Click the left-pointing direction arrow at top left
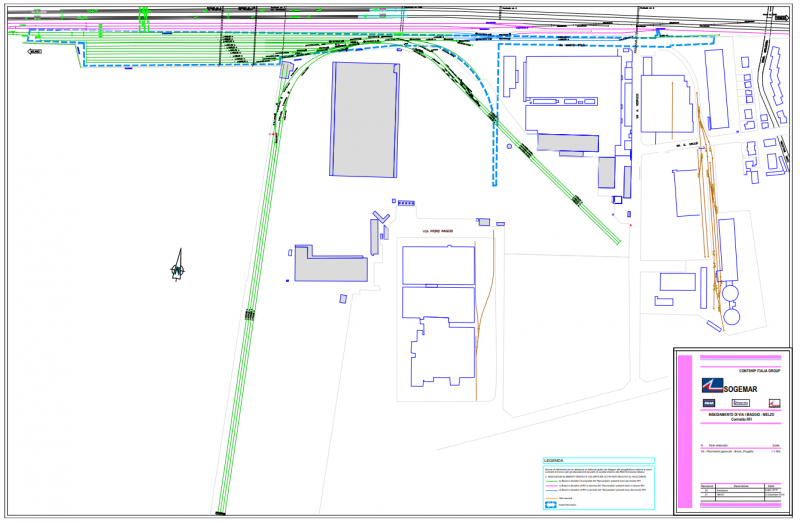 tap(35, 51)
